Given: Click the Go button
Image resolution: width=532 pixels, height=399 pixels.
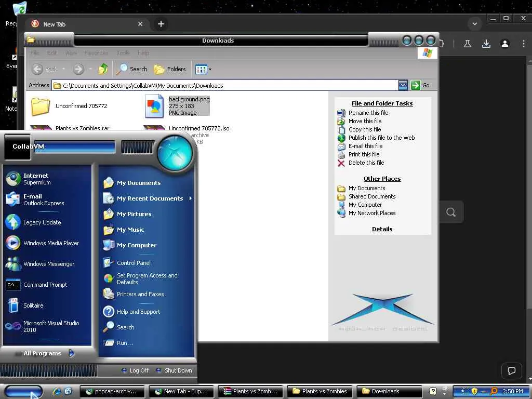Looking at the screenshot, I should (x=420, y=85).
